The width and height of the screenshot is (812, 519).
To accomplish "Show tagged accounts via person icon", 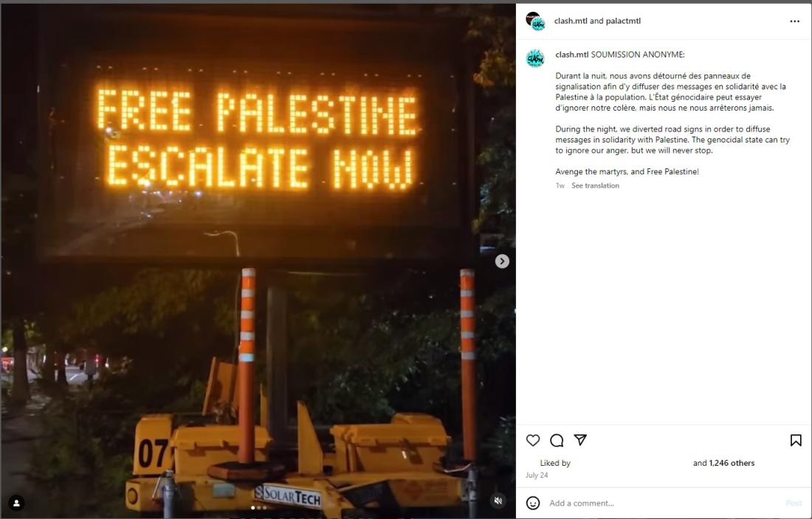I will (16, 503).
